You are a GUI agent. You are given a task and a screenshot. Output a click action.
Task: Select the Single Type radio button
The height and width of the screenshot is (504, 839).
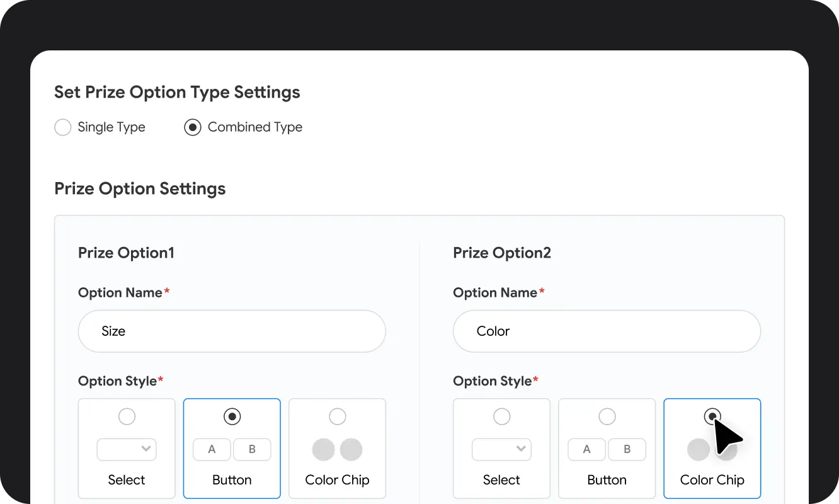[x=63, y=128]
